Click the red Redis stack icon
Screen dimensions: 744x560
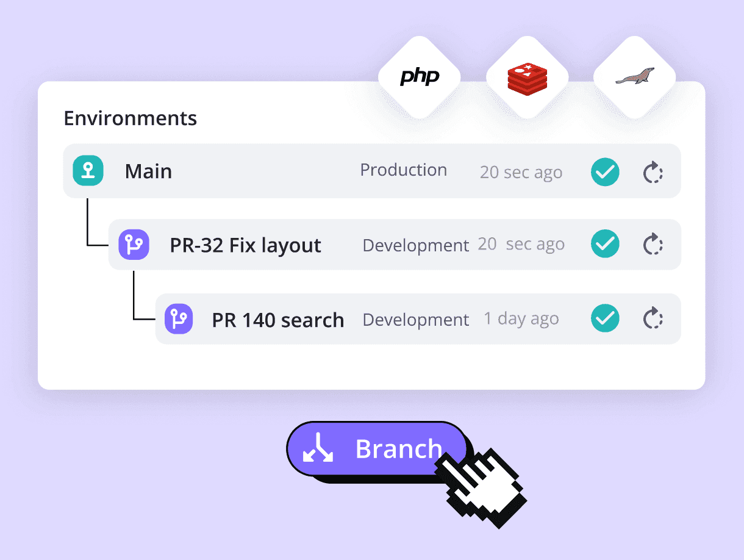(527, 77)
